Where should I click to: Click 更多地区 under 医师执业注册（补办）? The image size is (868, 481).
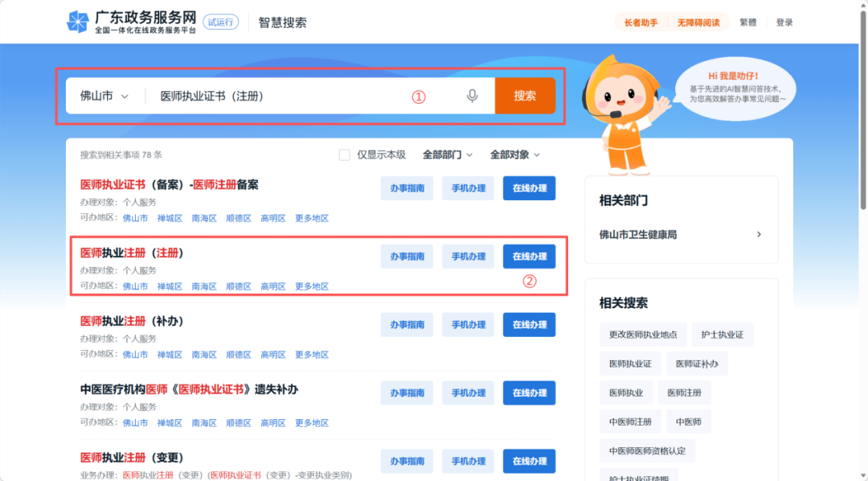pos(312,354)
